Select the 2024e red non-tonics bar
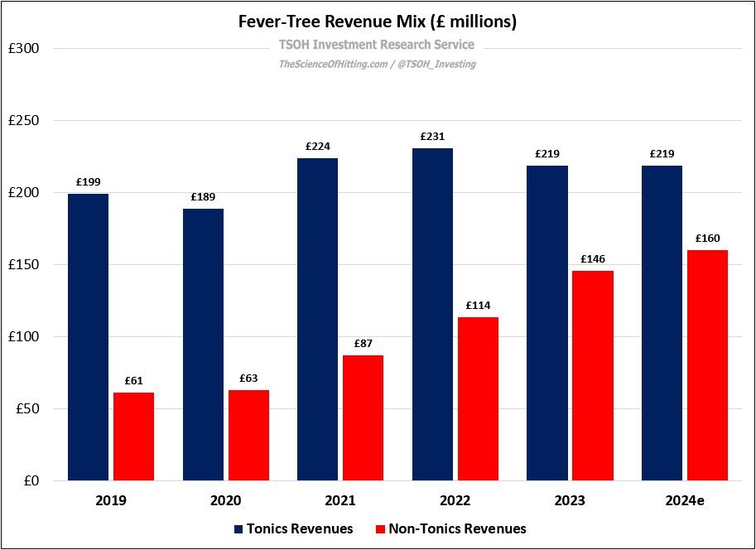This screenshot has height=550, width=756. click(708, 365)
